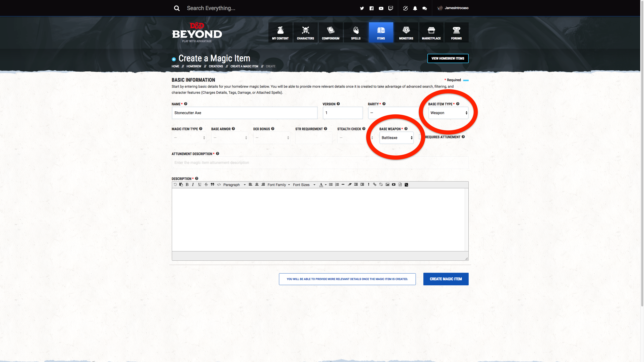Show help for Base Weapon
644x362 pixels.
click(406, 129)
